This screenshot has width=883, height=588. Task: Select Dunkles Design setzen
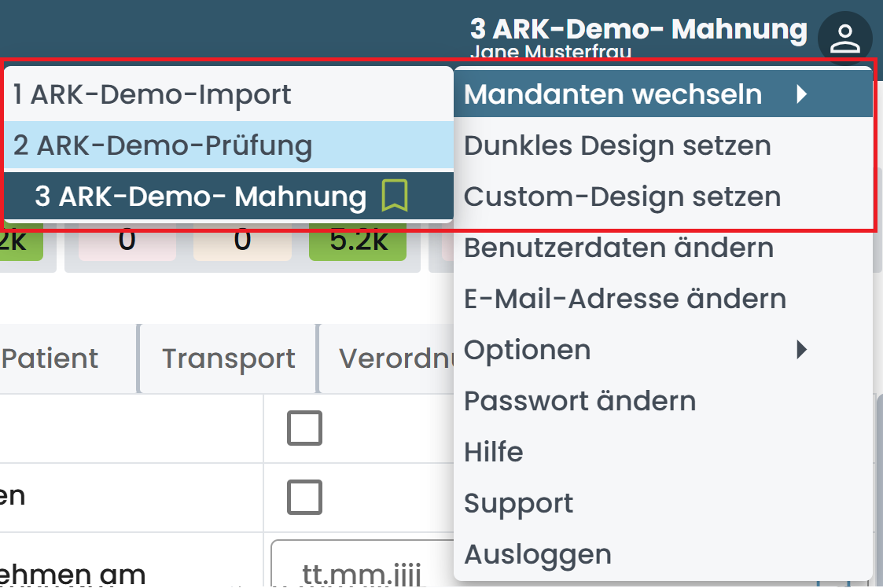click(617, 145)
